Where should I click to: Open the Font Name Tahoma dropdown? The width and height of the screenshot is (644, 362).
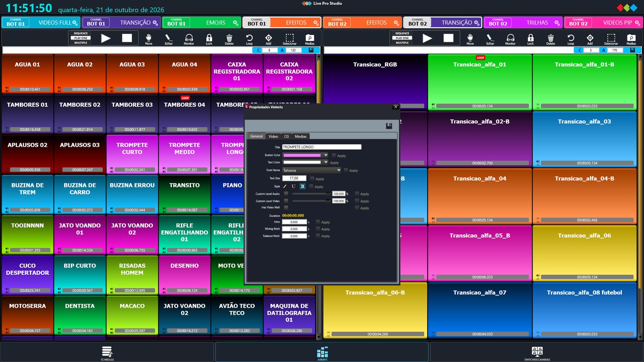312,170
